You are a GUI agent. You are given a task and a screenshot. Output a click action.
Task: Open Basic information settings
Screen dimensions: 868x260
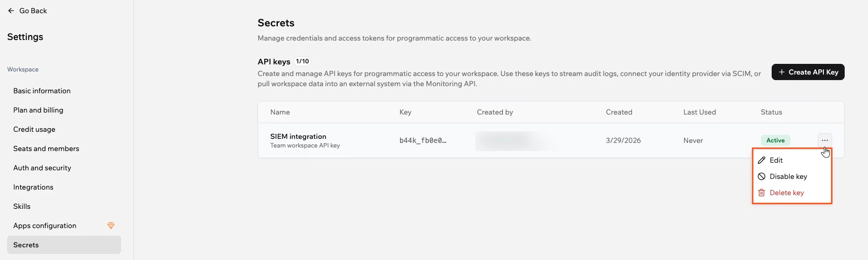pos(64,91)
